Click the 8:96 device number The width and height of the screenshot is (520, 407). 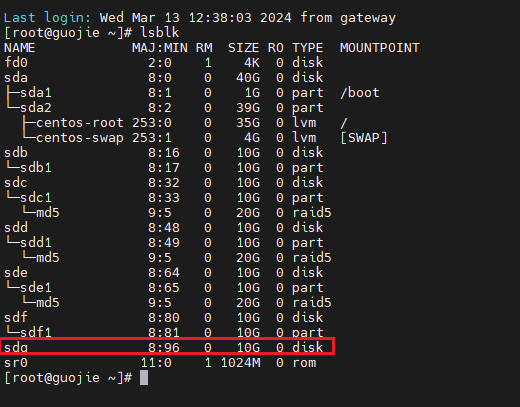[164, 348]
